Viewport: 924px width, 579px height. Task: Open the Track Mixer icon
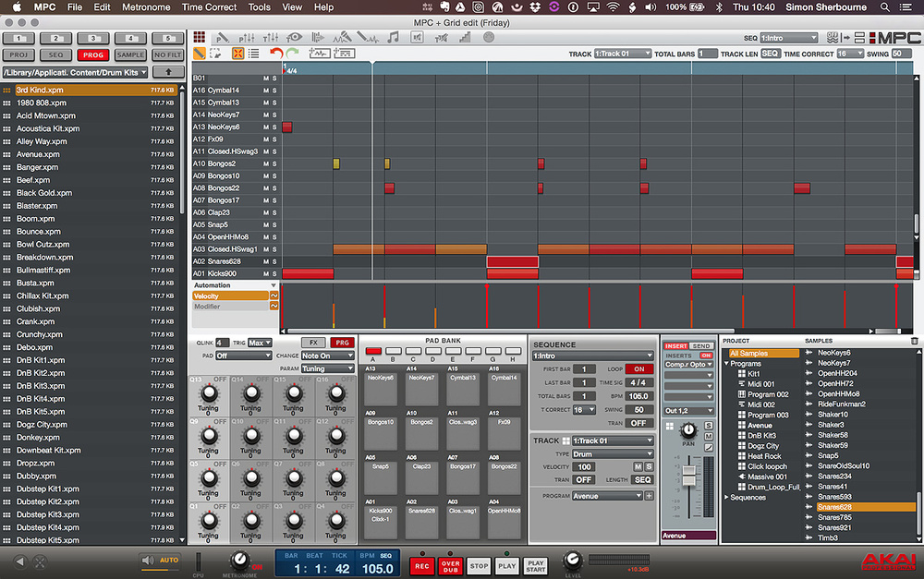point(271,38)
